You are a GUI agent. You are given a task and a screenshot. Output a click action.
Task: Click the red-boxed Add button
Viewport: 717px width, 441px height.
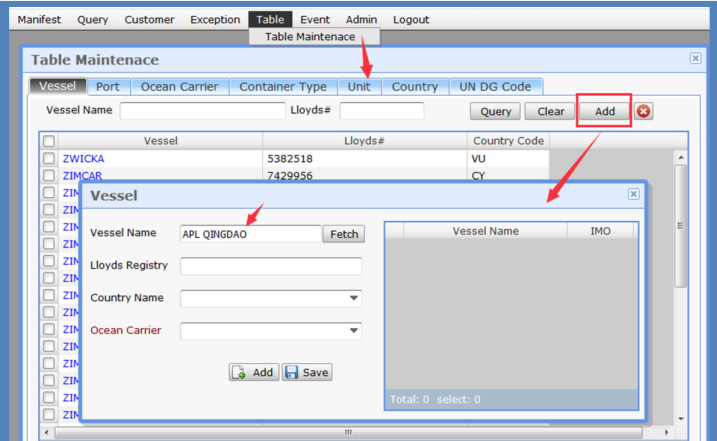(604, 111)
